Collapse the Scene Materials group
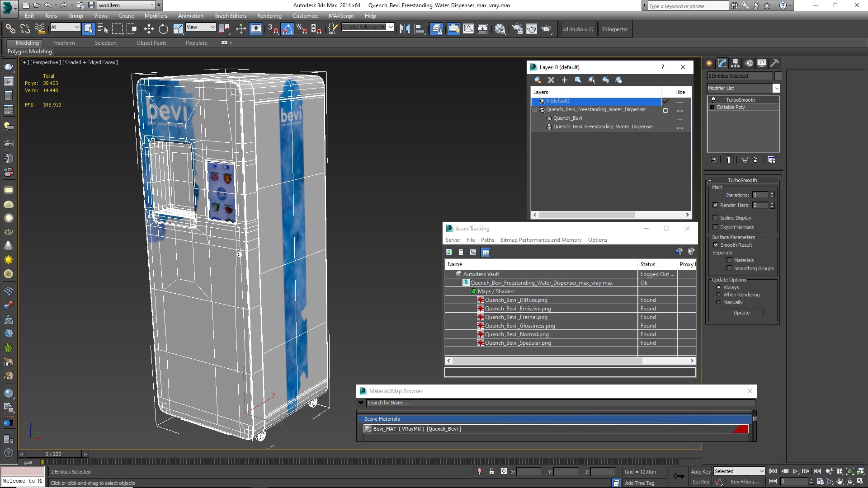868x488 pixels. (361, 419)
